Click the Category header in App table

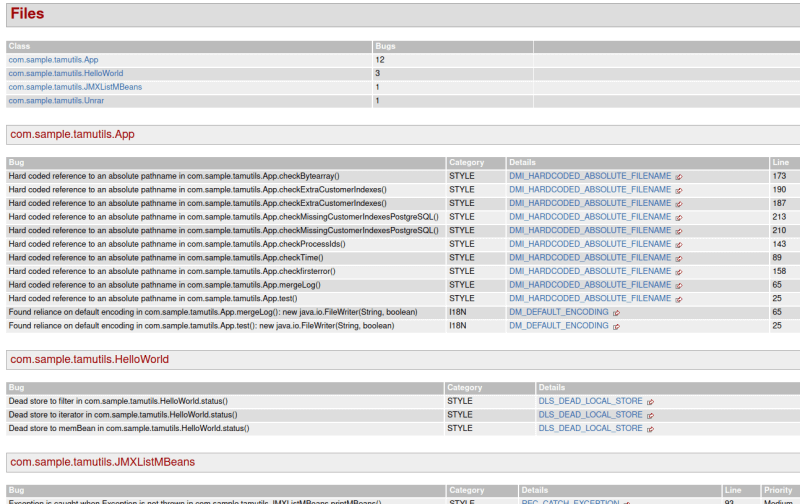(x=466, y=162)
